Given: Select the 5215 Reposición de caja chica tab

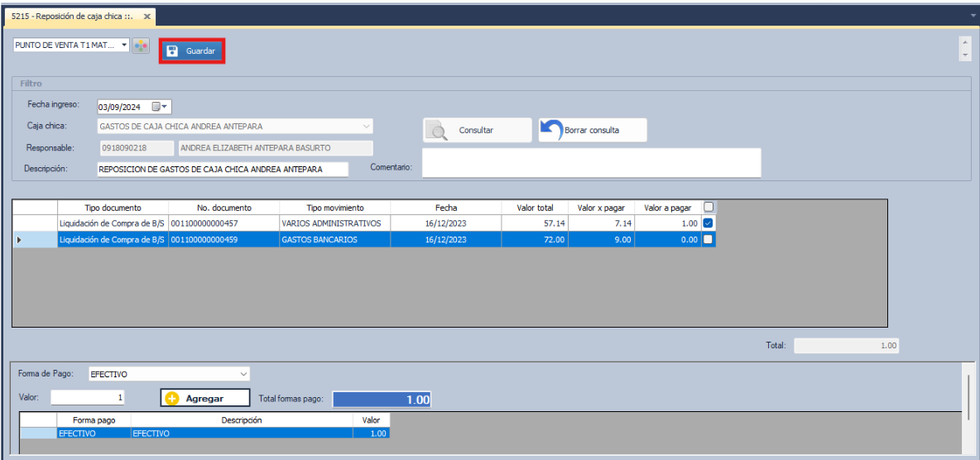Looking at the screenshot, I should click(x=73, y=17).
